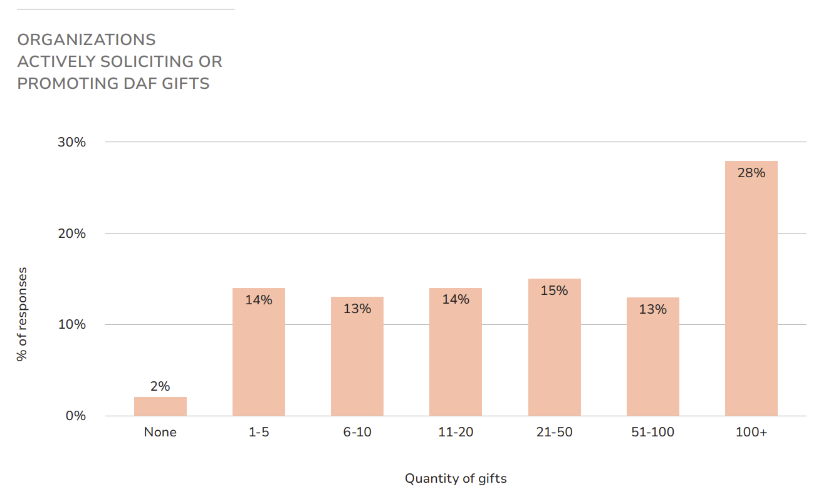
Task: Click the 28% data label
Action: point(751,173)
